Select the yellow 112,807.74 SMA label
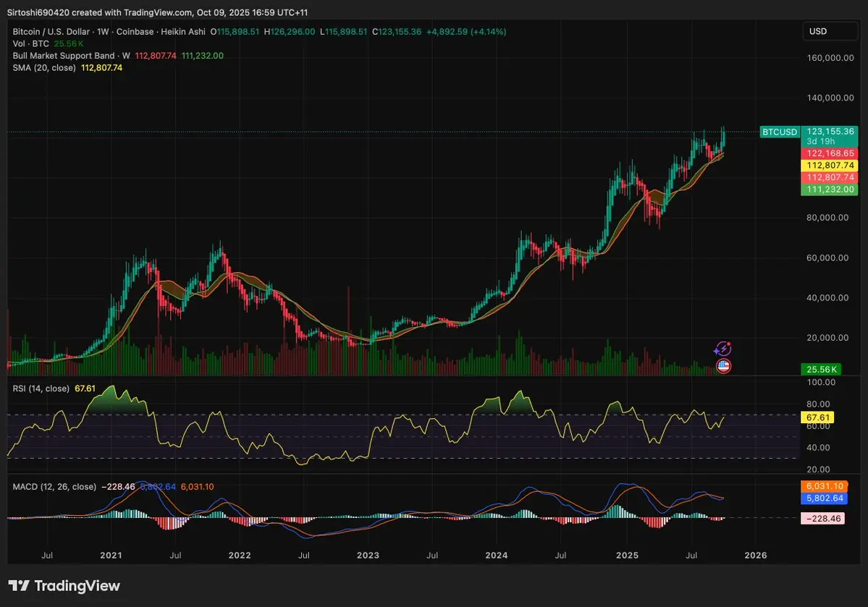This screenshot has width=868, height=607. point(830,166)
